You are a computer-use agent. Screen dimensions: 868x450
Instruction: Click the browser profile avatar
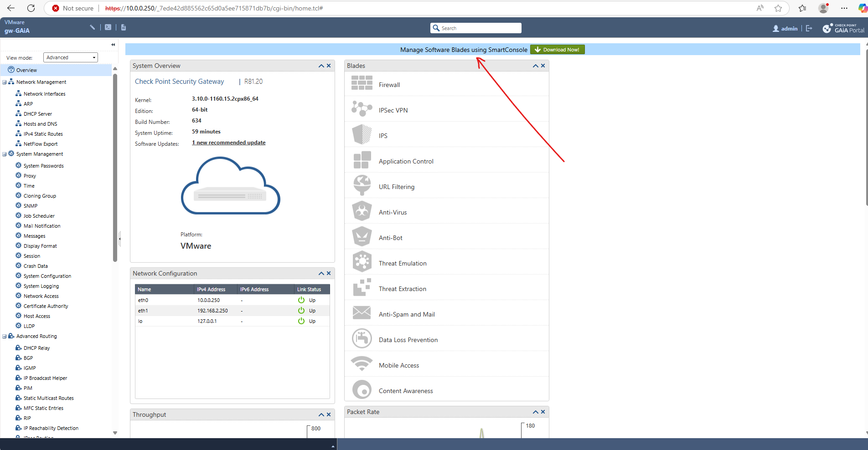823,8
